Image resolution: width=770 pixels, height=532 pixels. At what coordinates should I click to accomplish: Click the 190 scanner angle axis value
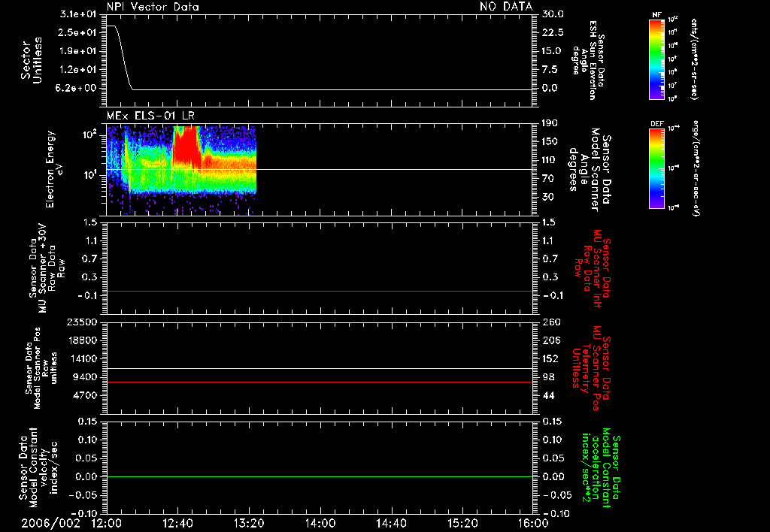click(550, 123)
